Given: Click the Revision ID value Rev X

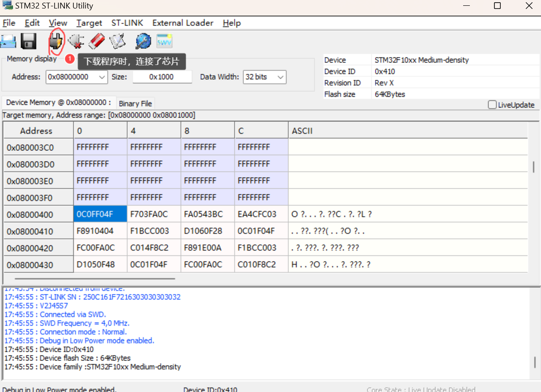Looking at the screenshot, I should [384, 83].
